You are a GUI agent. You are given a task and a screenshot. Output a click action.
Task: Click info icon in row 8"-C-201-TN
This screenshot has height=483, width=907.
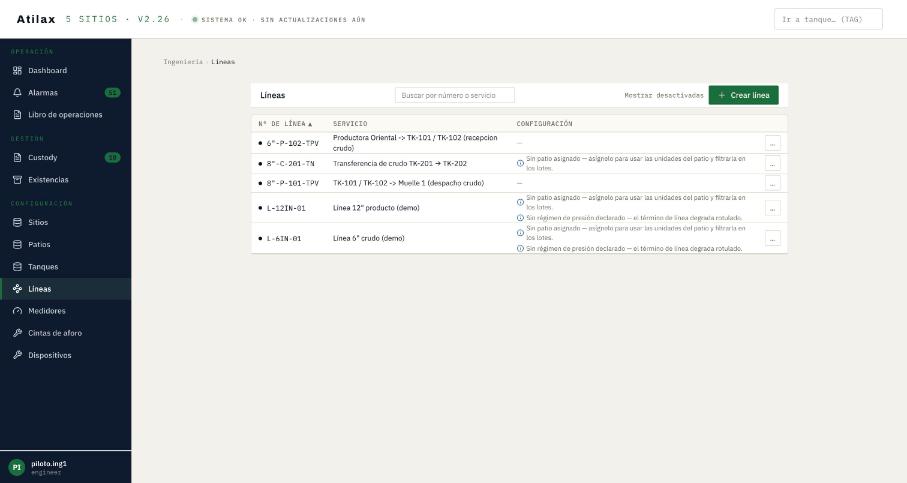(x=520, y=163)
